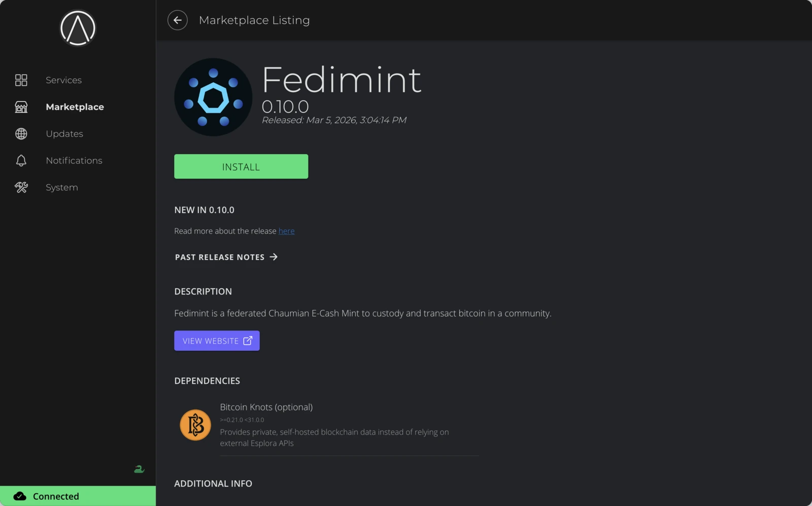The height and width of the screenshot is (506, 812).
Task: Open Updates via the globe icon
Action: tap(21, 133)
